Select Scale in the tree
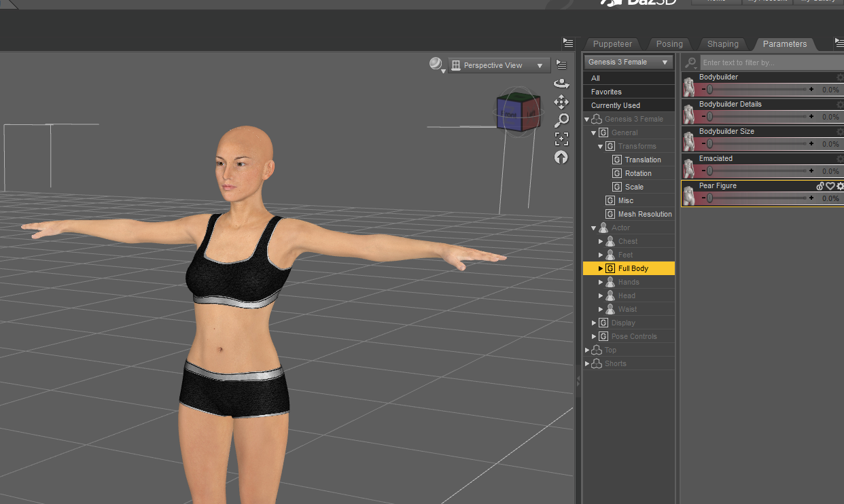The image size is (844, 504). click(x=634, y=187)
